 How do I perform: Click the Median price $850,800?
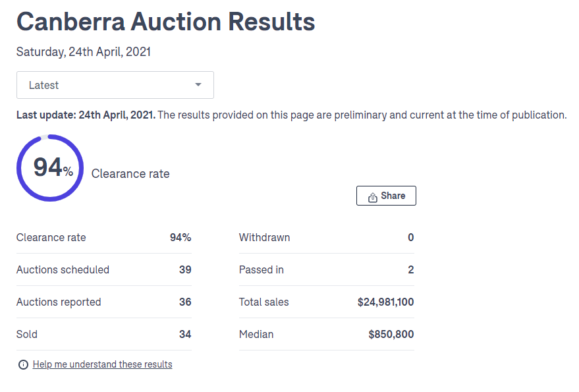tap(391, 335)
